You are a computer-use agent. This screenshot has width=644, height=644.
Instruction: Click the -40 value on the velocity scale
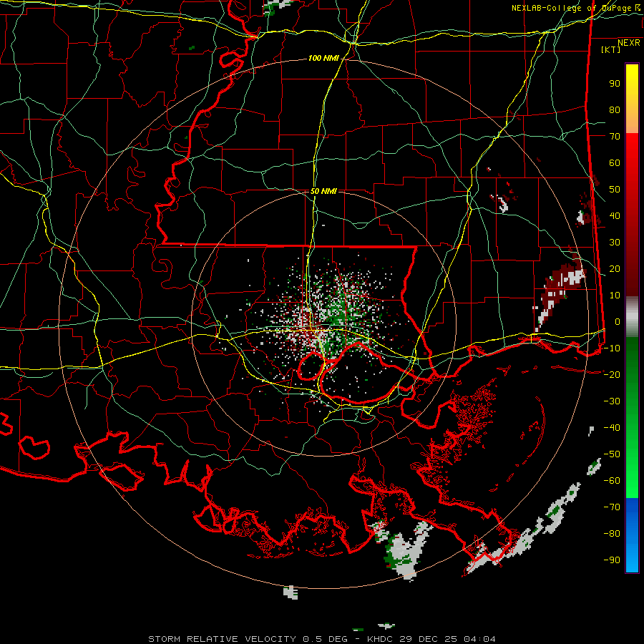click(612, 428)
